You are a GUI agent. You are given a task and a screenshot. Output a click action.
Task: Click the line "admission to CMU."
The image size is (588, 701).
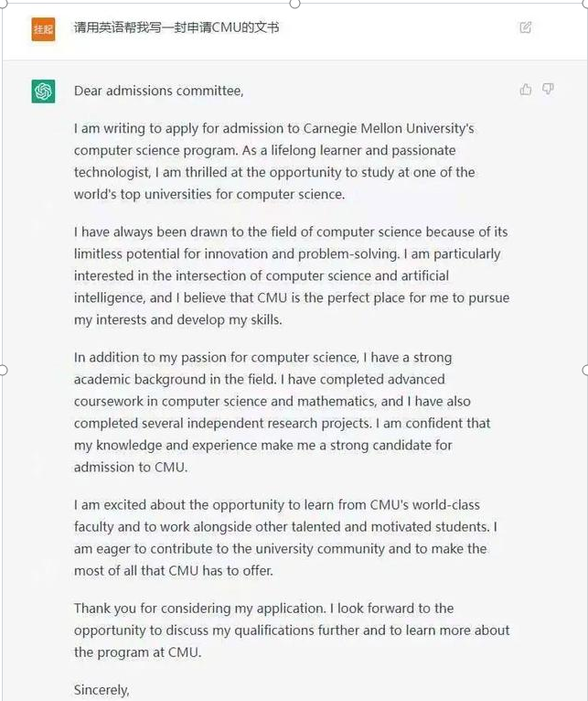pyautogui.click(x=132, y=467)
